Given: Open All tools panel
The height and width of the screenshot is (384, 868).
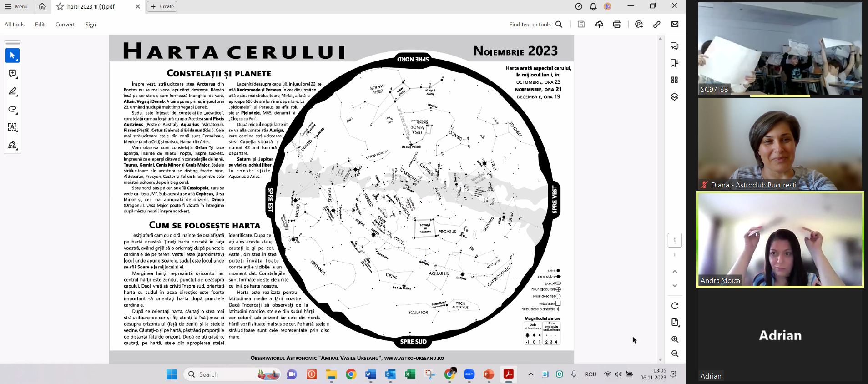Looking at the screenshot, I should (x=15, y=25).
